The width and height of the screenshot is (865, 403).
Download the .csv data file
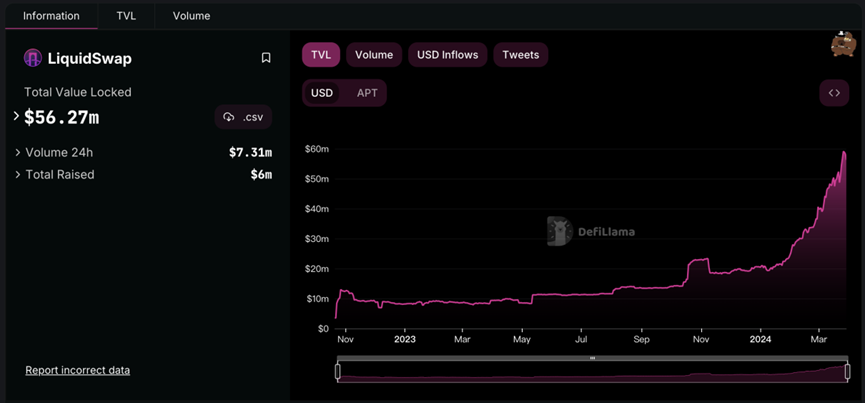click(x=243, y=117)
